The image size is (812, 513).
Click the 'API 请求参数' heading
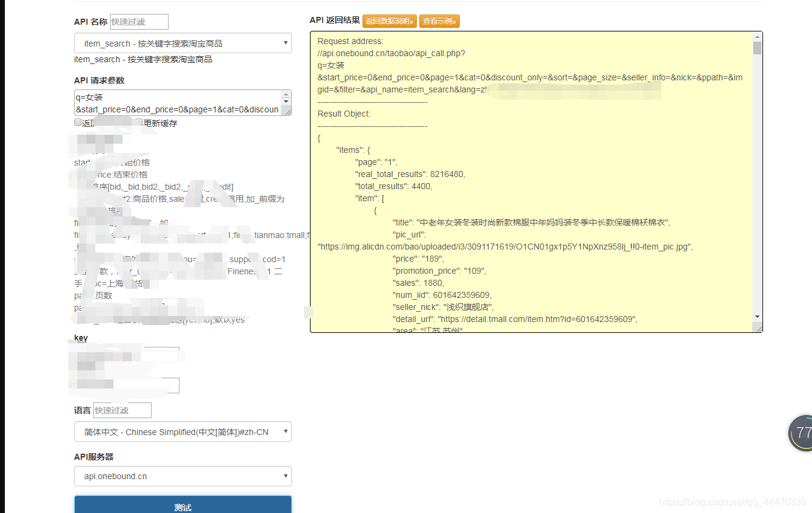(100, 80)
